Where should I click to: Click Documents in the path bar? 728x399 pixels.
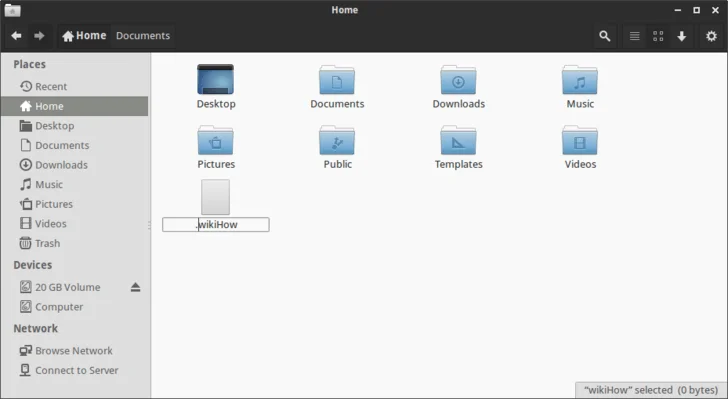point(143,36)
